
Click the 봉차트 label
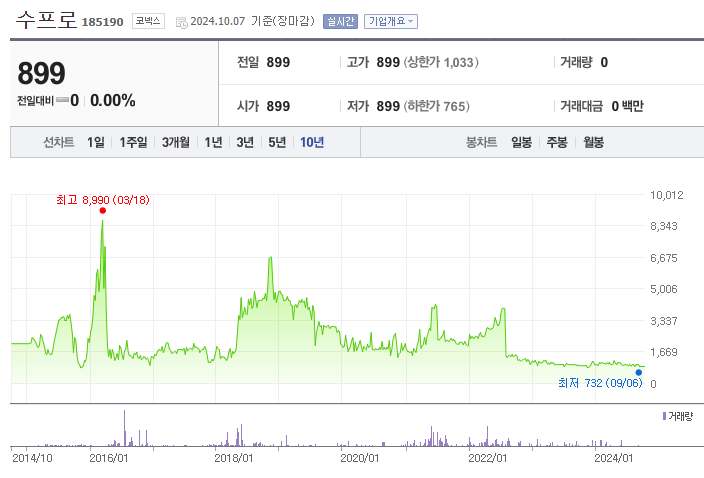pyautogui.click(x=481, y=142)
